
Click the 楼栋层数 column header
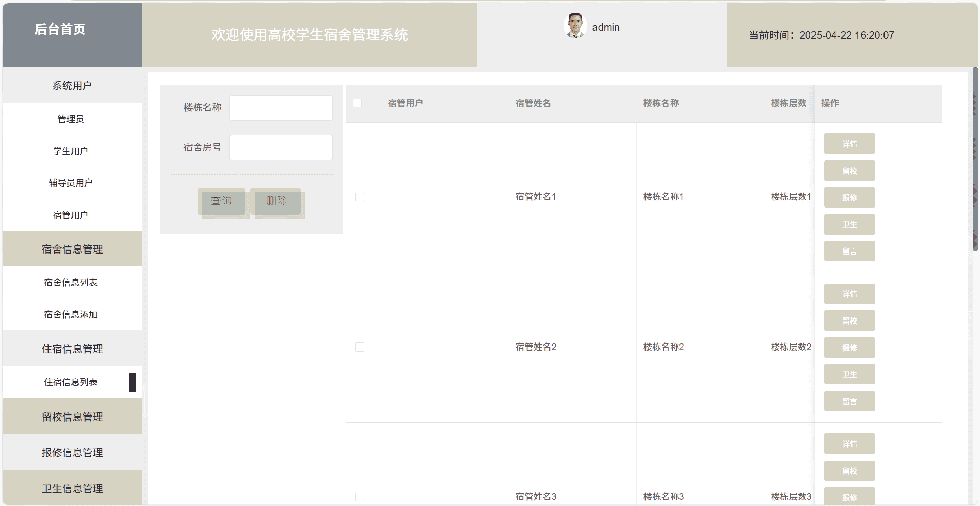click(x=788, y=103)
